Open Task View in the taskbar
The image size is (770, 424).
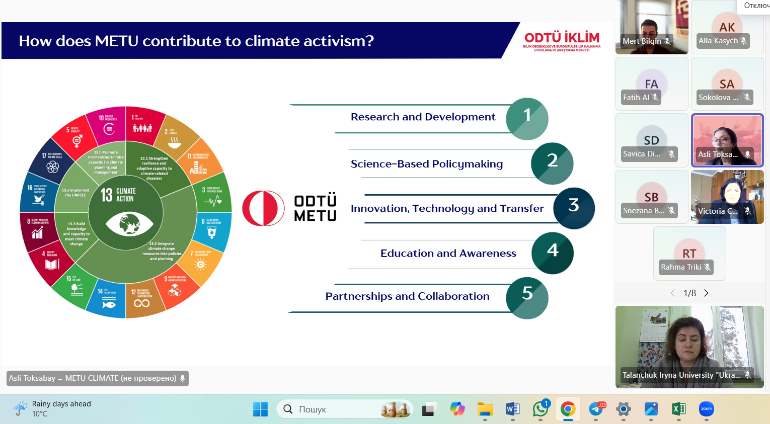pyautogui.click(x=429, y=409)
